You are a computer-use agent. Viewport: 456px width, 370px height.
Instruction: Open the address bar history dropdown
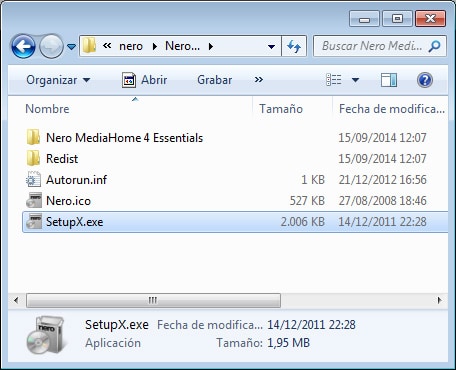point(272,46)
